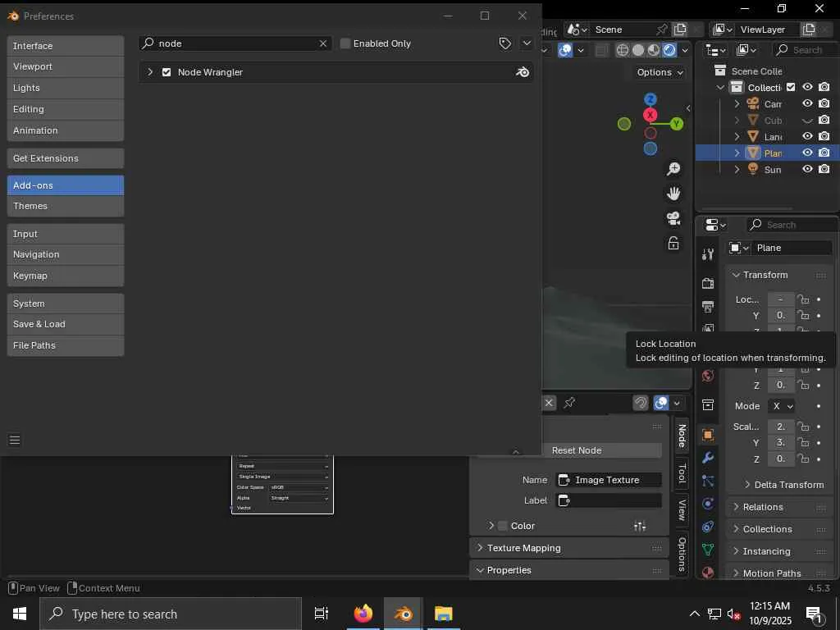The image size is (840, 630).
Task: Disable Sun in renders via camera icon
Action: 824,169
